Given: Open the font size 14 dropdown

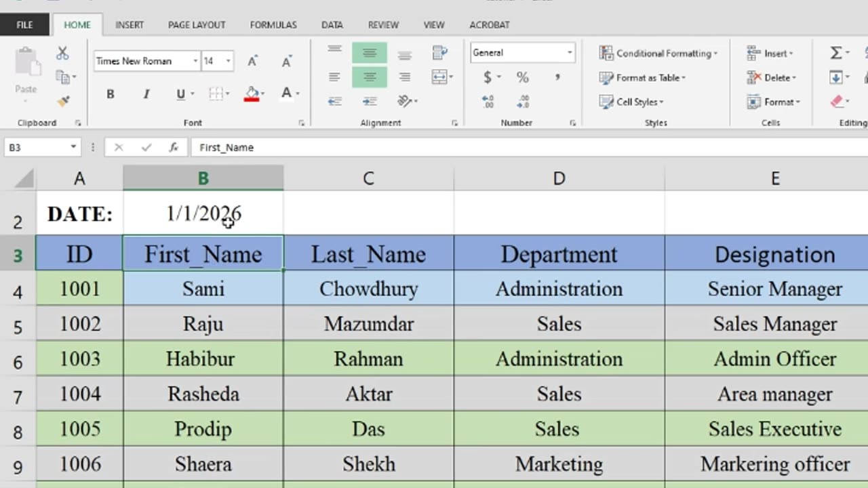Looking at the screenshot, I should tap(228, 61).
